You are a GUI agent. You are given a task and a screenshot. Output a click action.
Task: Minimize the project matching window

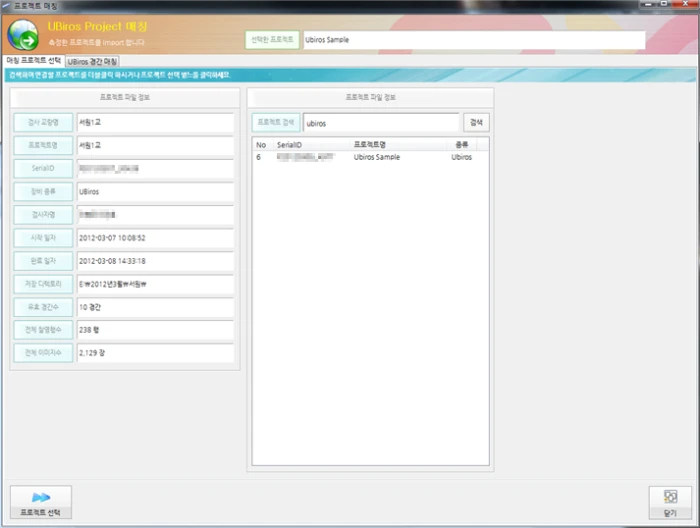point(648,4)
